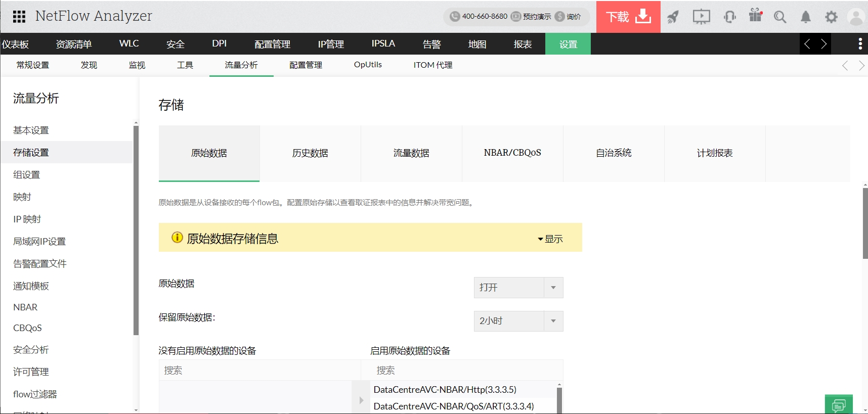Open flow过滤器 in the sidebar
The height and width of the screenshot is (414, 868).
pyautogui.click(x=35, y=394)
